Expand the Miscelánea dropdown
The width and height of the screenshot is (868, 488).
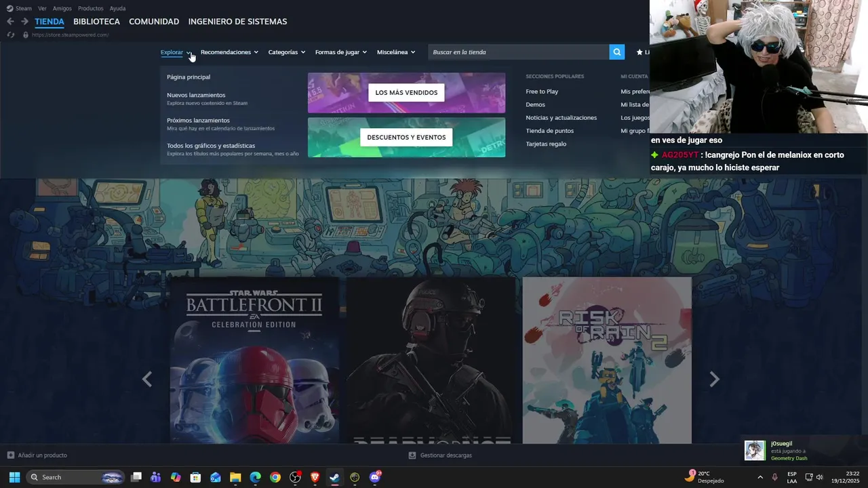pyautogui.click(x=396, y=52)
